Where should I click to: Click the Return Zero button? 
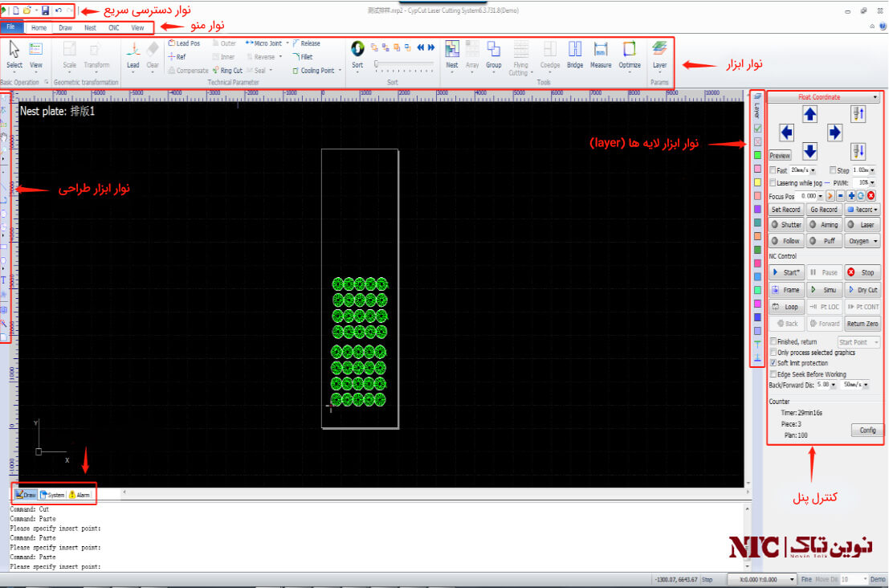point(862,324)
